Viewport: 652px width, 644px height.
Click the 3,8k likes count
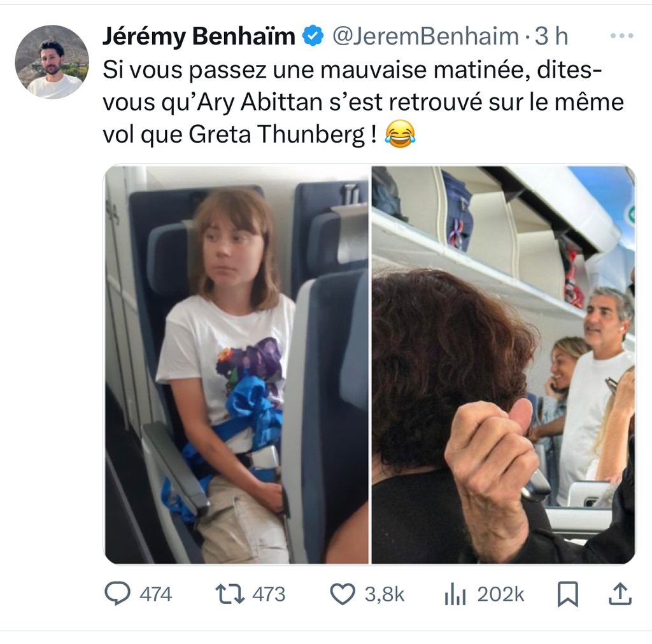pyautogui.click(x=385, y=594)
